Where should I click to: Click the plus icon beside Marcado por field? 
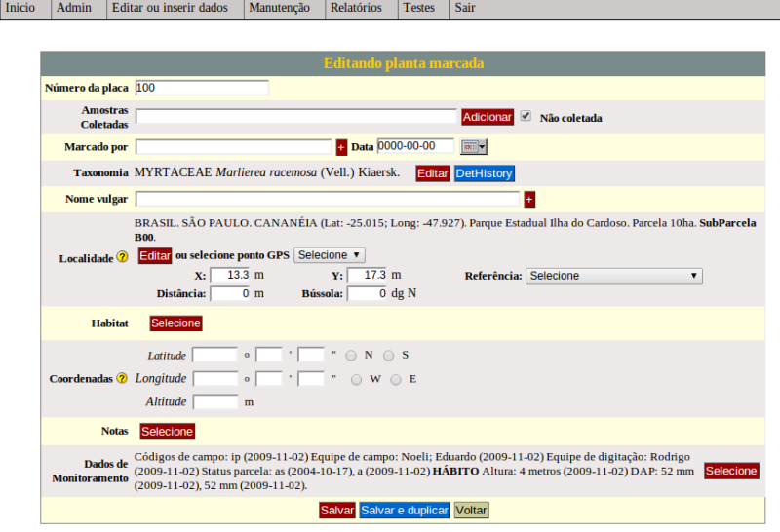pyautogui.click(x=341, y=147)
